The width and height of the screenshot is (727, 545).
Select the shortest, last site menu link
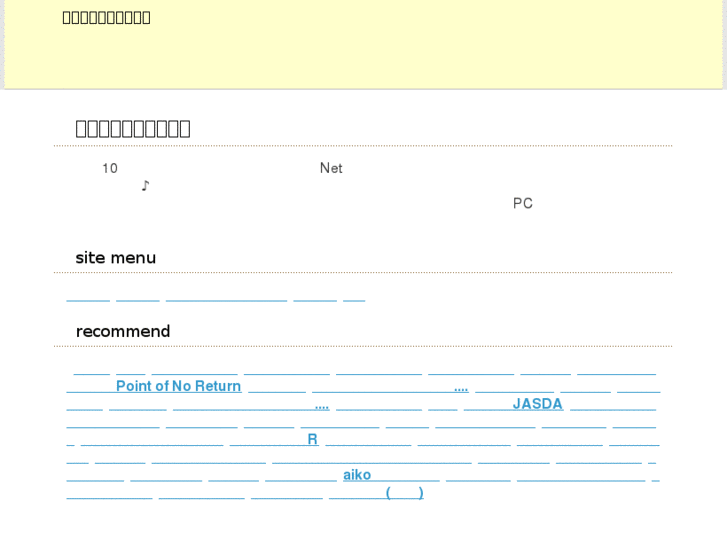coord(354,297)
